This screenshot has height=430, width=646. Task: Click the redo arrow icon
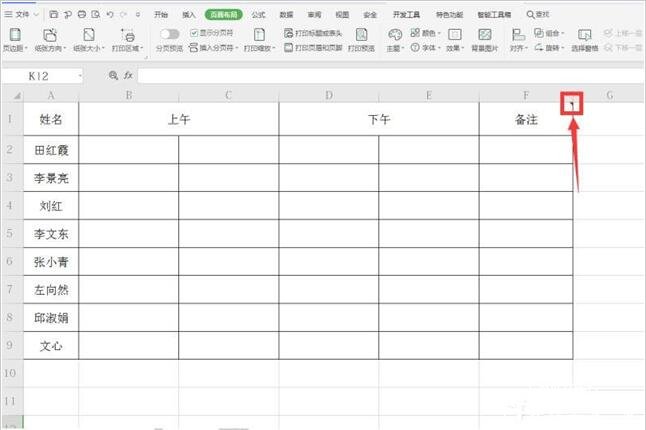[123, 14]
